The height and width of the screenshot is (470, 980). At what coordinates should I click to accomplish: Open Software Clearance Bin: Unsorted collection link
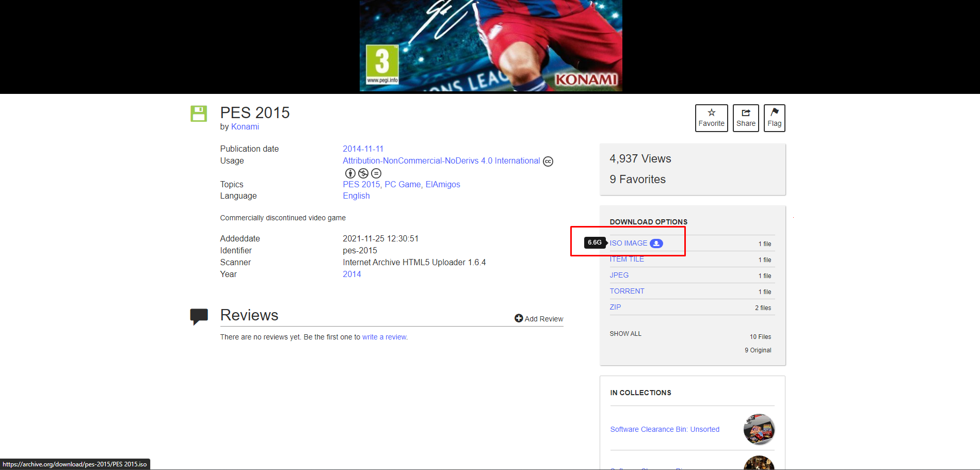pos(665,429)
